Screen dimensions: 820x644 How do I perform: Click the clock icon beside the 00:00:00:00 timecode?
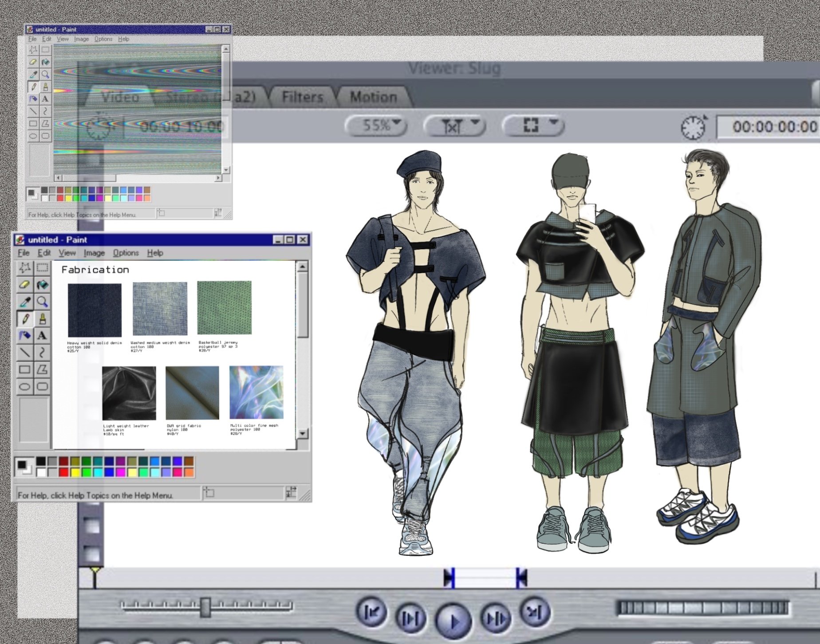(694, 128)
